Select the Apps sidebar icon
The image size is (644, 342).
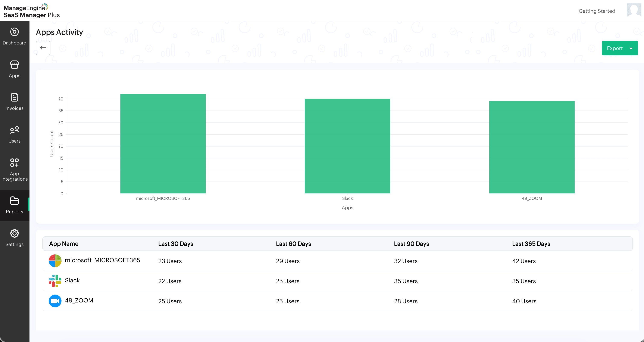[14, 69]
